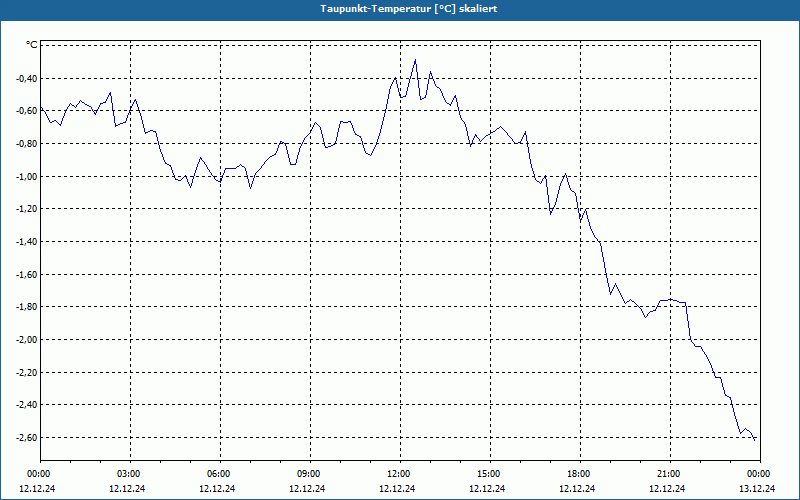Select the '-2,40' y-axis label

coord(28,405)
